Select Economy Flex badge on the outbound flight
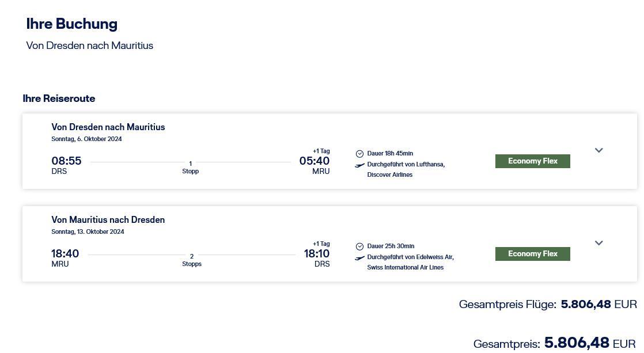This screenshot has width=644, height=353. 533,161
